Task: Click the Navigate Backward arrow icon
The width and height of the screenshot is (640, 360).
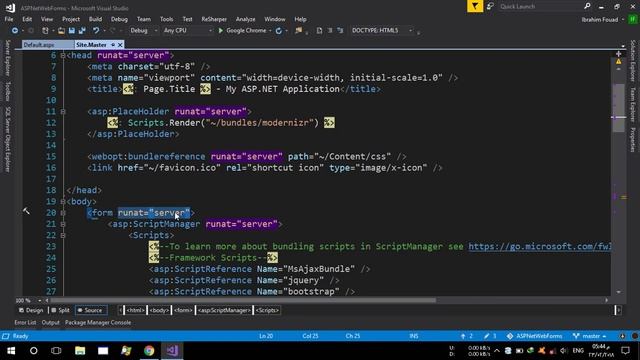Action: tap(15, 31)
